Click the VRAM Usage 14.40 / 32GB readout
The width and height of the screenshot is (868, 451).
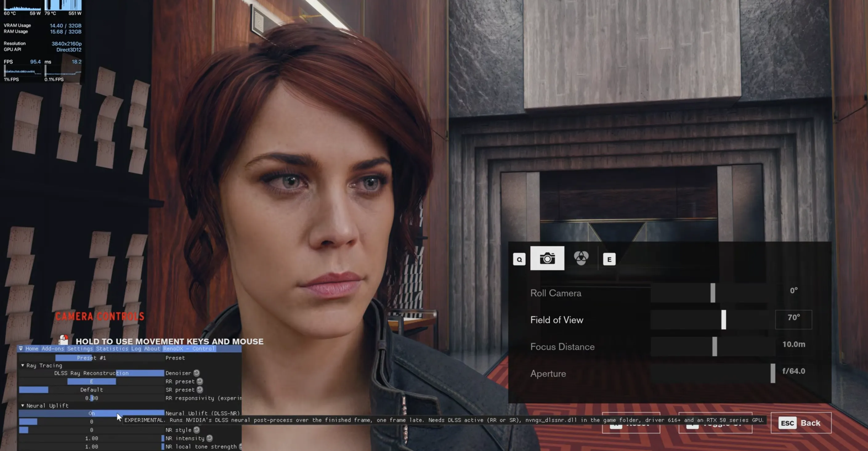point(43,25)
